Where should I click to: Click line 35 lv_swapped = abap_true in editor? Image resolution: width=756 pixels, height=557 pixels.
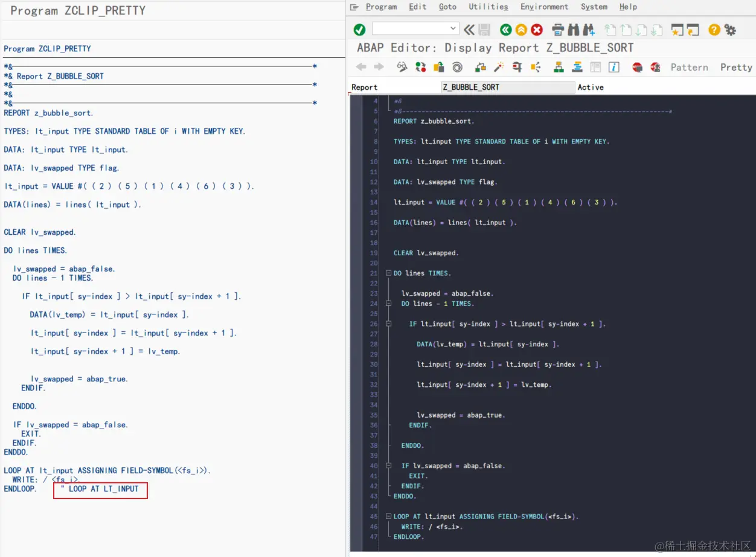tap(461, 415)
